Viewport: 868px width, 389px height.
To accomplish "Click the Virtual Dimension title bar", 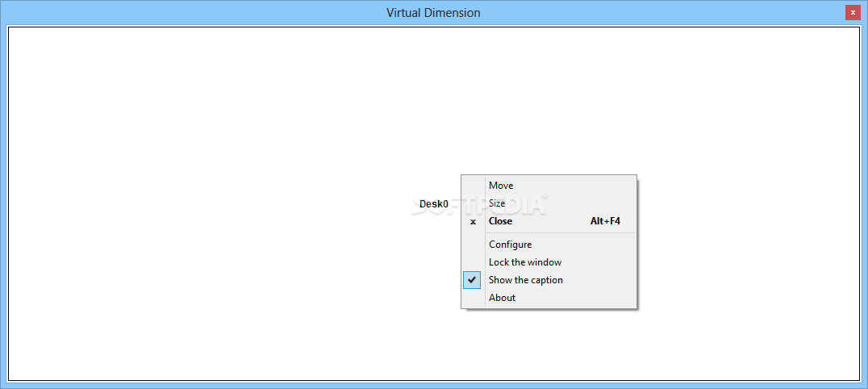I will point(433,12).
